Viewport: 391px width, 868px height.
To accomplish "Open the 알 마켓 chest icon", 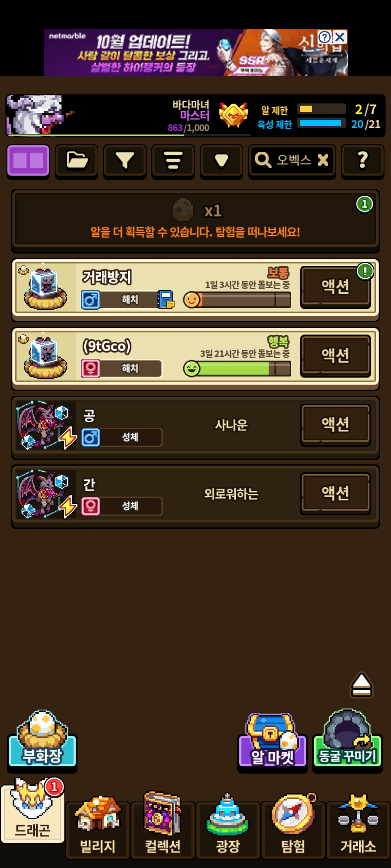I will point(272,741).
